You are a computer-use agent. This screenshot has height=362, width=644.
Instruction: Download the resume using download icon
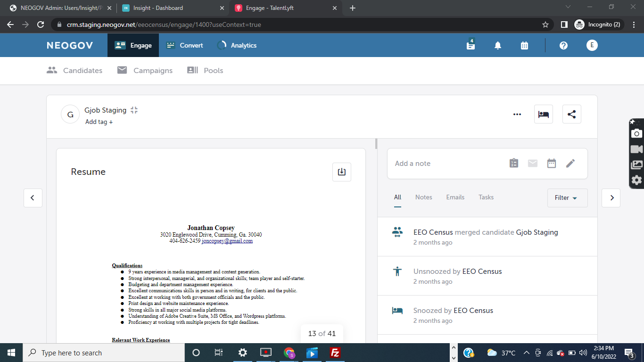[342, 172]
